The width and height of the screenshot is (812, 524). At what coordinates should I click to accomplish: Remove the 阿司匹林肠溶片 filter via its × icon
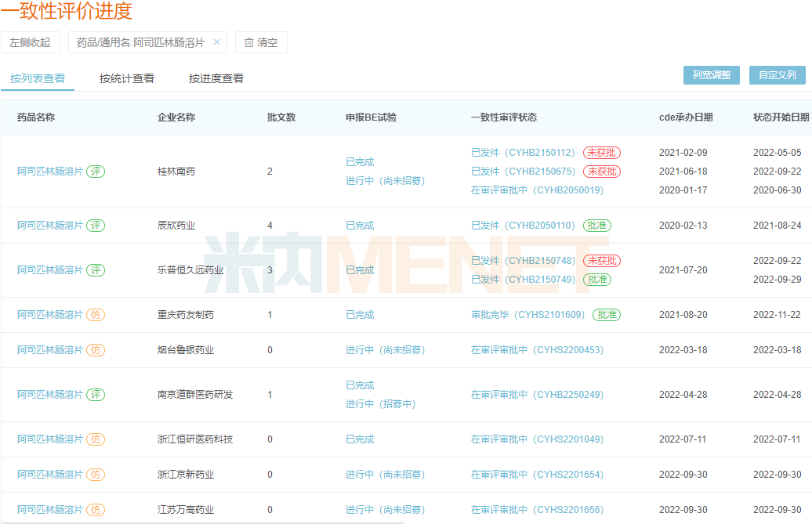coord(219,42)
